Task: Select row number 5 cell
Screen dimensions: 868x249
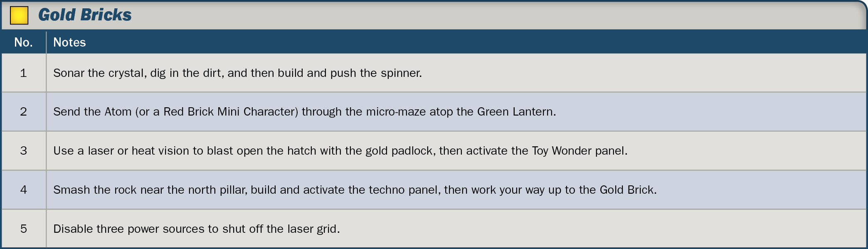Action: tap(24, 229)
